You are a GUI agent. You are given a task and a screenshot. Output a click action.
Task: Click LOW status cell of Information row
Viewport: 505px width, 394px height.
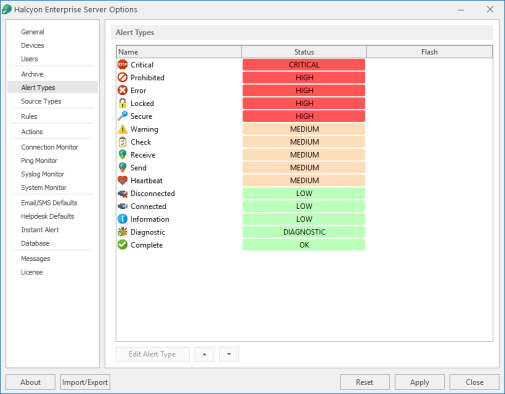click(x=304, y=219)
